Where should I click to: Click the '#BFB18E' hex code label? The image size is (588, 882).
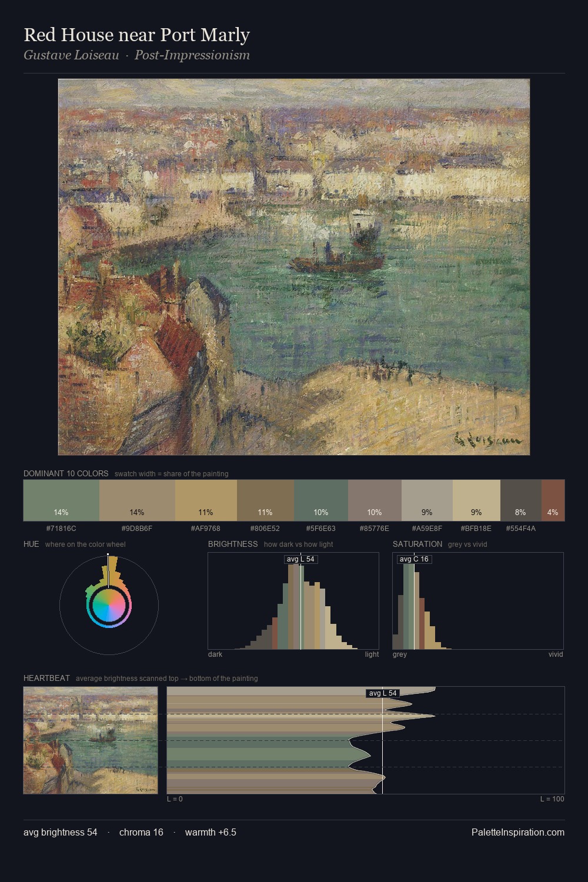coord(476,529)
